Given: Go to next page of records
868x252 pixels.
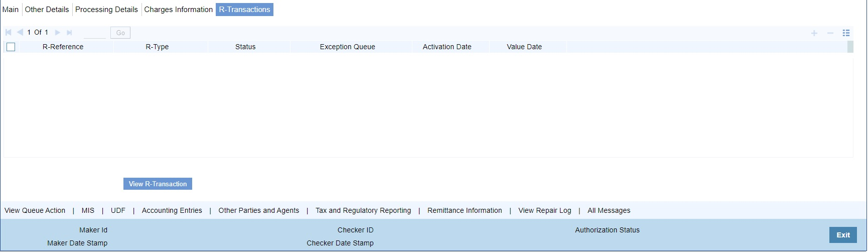Looking at the screenshot, I should coord(58,33).
